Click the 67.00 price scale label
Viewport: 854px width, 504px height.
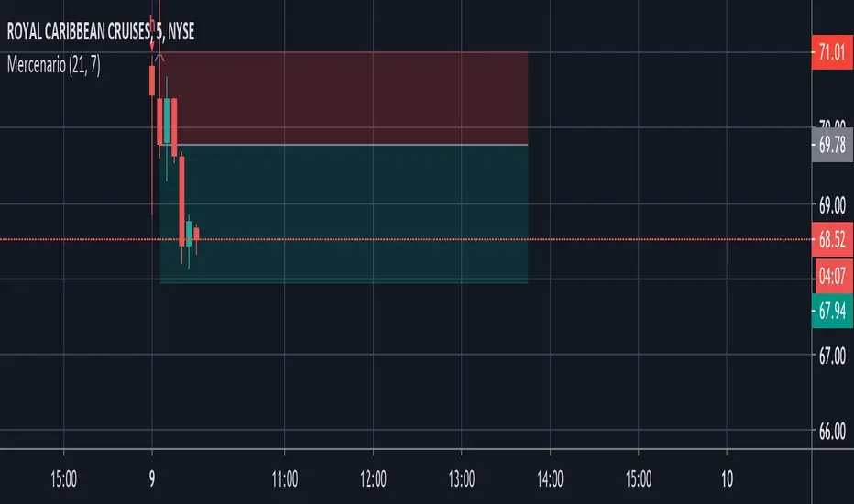(832, 356)
